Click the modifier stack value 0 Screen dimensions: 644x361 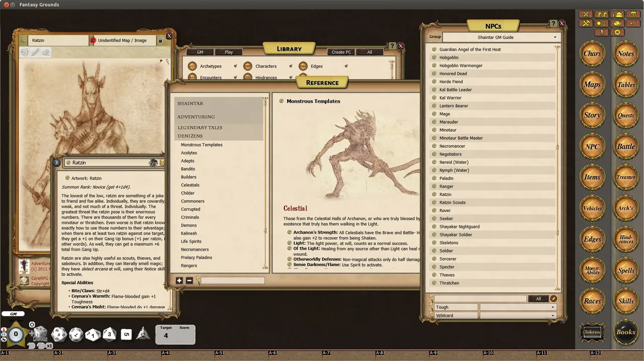click(16, 334)
